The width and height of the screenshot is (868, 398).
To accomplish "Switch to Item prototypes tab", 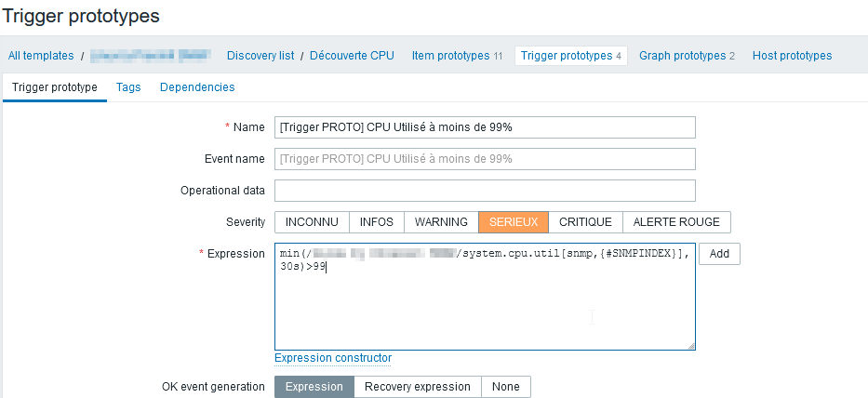I will point(450,56).
